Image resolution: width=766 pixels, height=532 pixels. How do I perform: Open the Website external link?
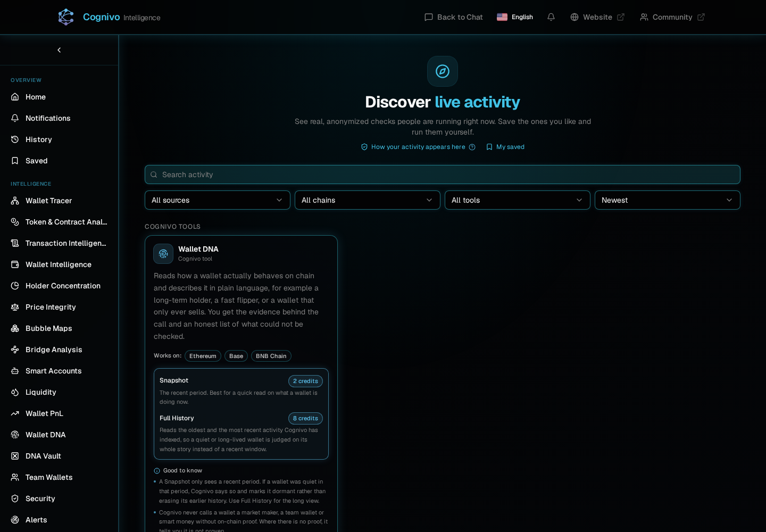click(597, 17)
